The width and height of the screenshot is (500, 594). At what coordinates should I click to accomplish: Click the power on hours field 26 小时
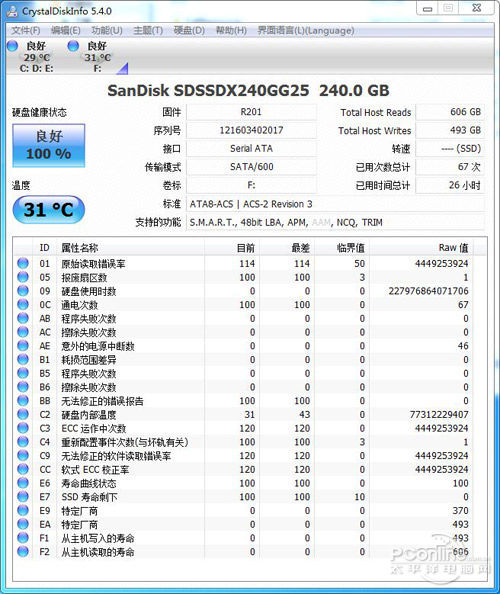450,185
